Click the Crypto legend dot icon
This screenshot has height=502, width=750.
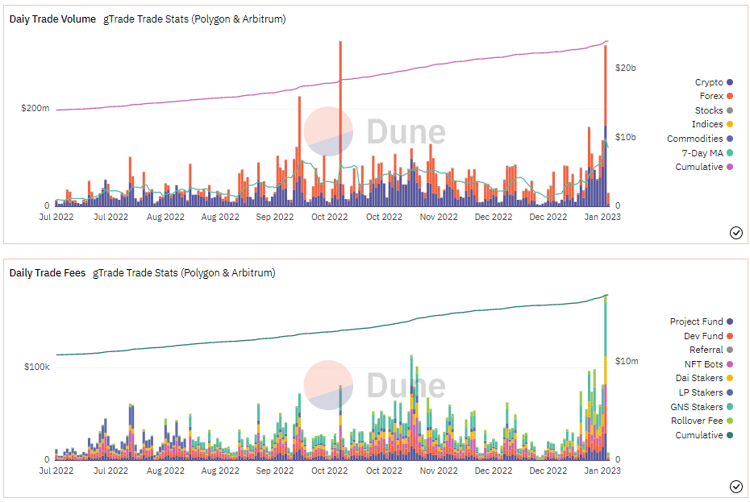coord(731,82)
